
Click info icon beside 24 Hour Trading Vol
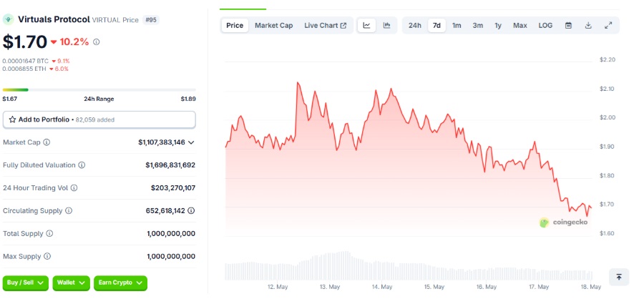74,188
